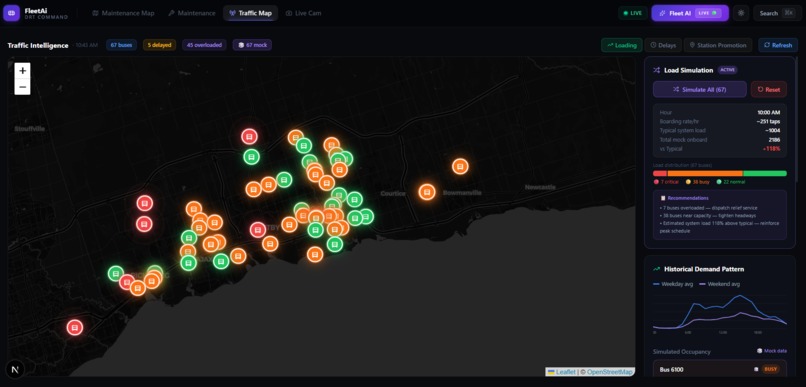Open the Fleet AI assistant button
This screenshot has width=806, height=387.
point(690,13)
